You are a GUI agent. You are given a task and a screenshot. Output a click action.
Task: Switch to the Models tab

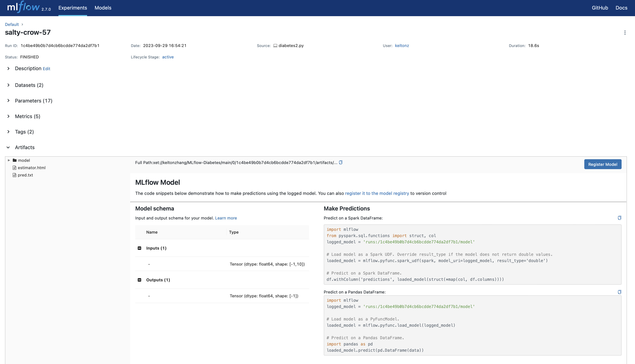pyautogui.click(x=103, y=8)
